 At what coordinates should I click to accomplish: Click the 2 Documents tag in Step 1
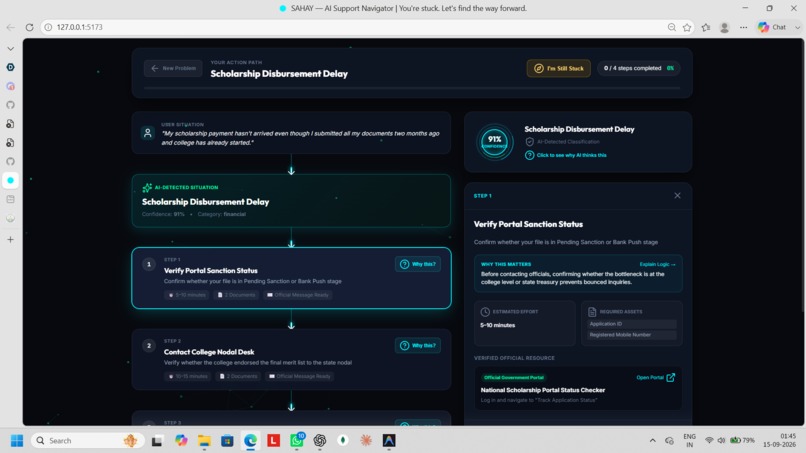[x=236, y=295]
